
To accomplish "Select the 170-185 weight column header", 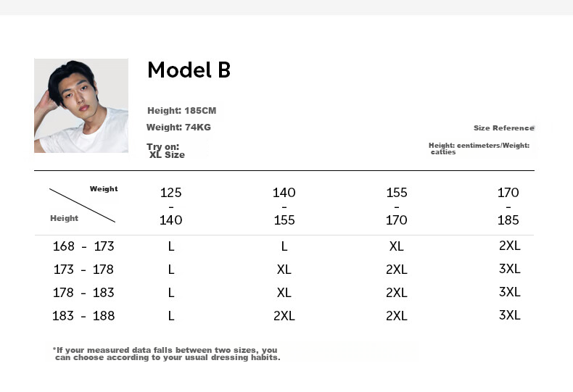I will pyautogui.click(x=508, y=207).
